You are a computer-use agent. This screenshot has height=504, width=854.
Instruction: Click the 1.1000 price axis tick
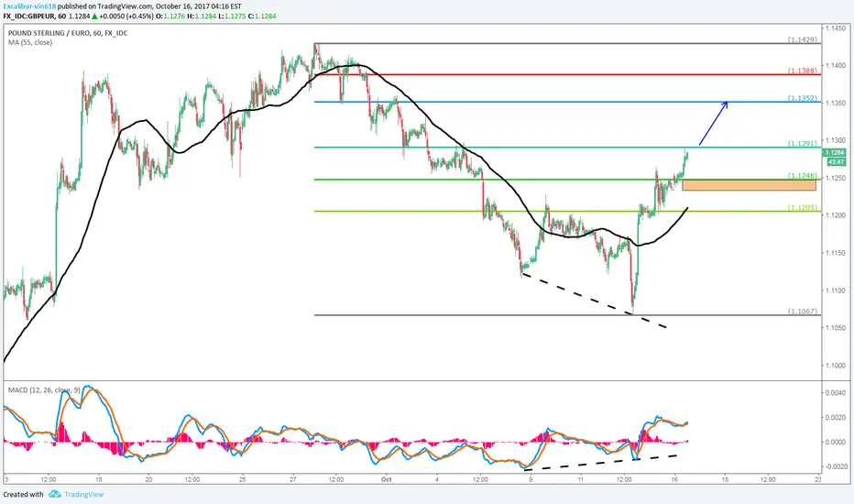[x=835, y=366]
